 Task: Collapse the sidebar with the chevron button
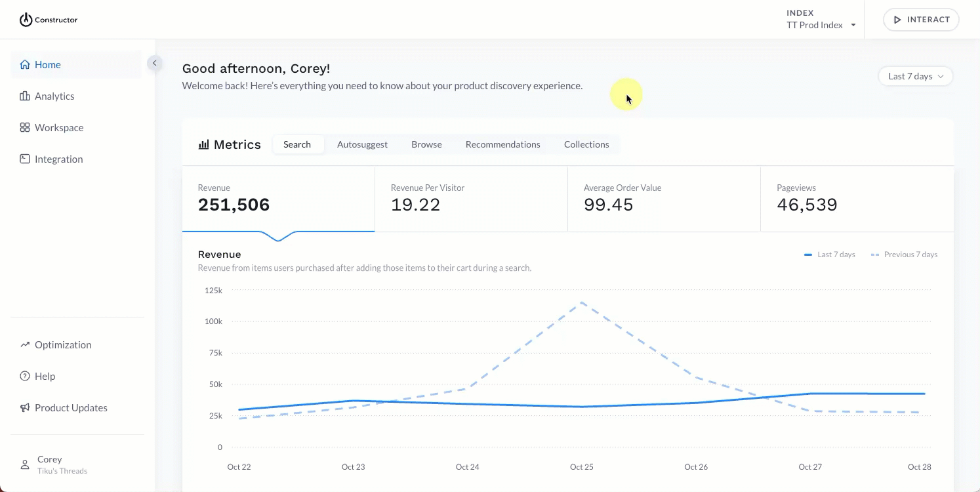click(x=154, y=63)
